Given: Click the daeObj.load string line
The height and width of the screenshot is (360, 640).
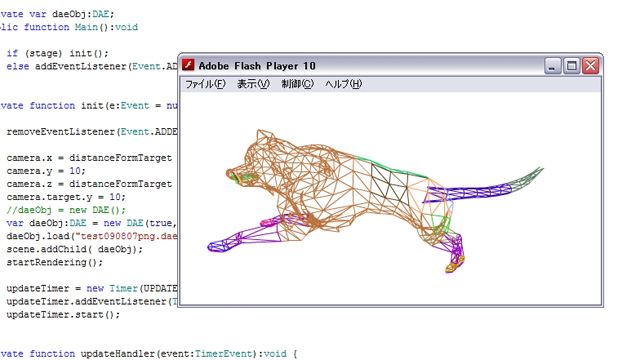Looking at the screenshot, I should (x=92, y=236).
